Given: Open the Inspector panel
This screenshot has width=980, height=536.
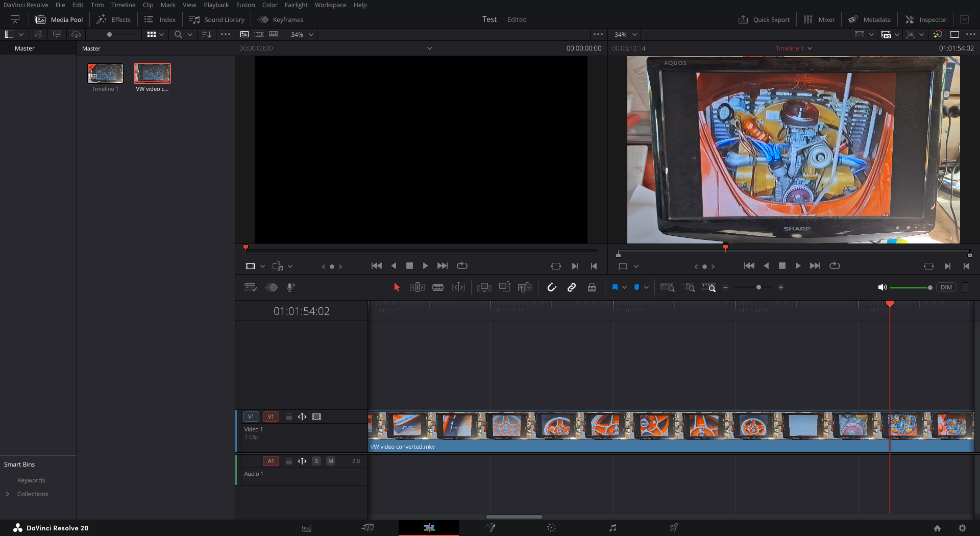Looking at the screenshot, I should coord(926,19).
